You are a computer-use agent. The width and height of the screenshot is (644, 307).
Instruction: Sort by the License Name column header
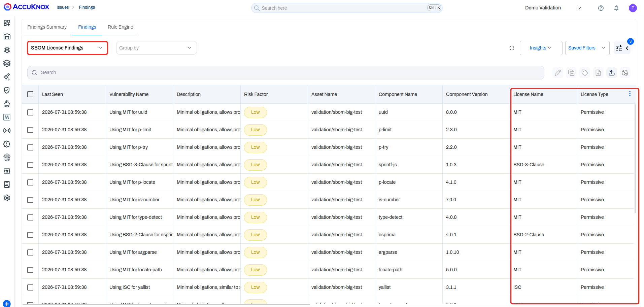(528, 94)
